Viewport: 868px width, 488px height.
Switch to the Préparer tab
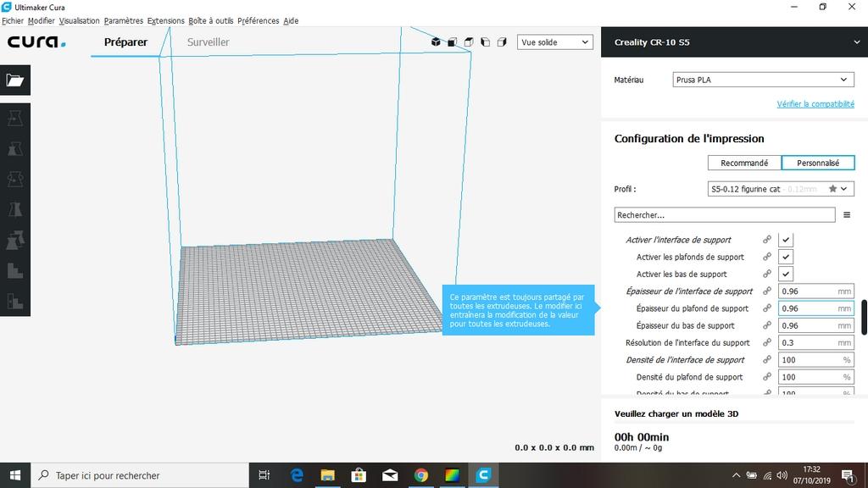(x=125, y=42)
